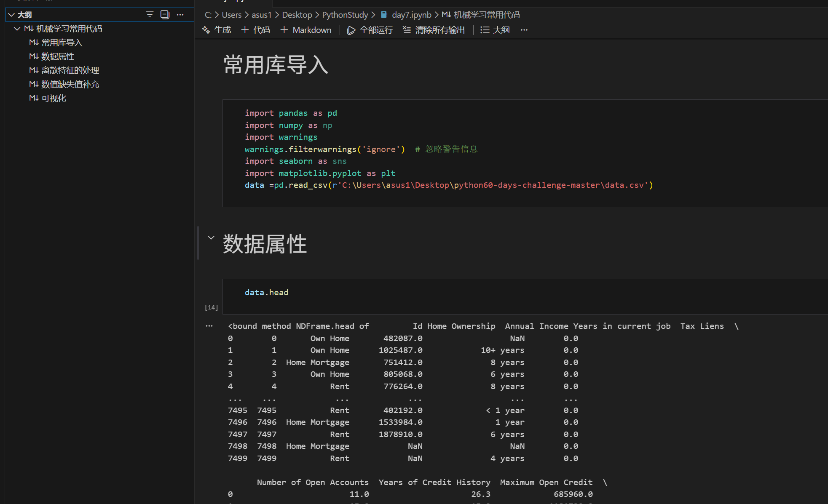Collapse all items in outline panel
The image size is (828, 504).
pos(164,14)
